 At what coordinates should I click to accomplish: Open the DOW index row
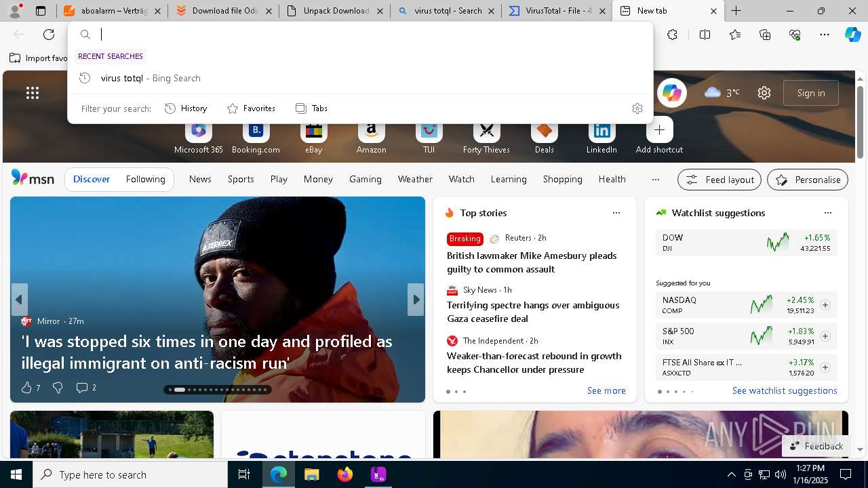746,243
